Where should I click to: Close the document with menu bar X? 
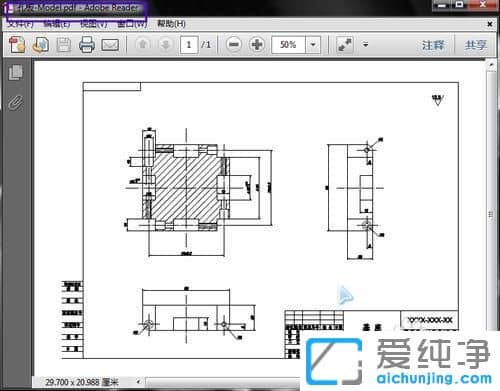[x=490, y=24]
